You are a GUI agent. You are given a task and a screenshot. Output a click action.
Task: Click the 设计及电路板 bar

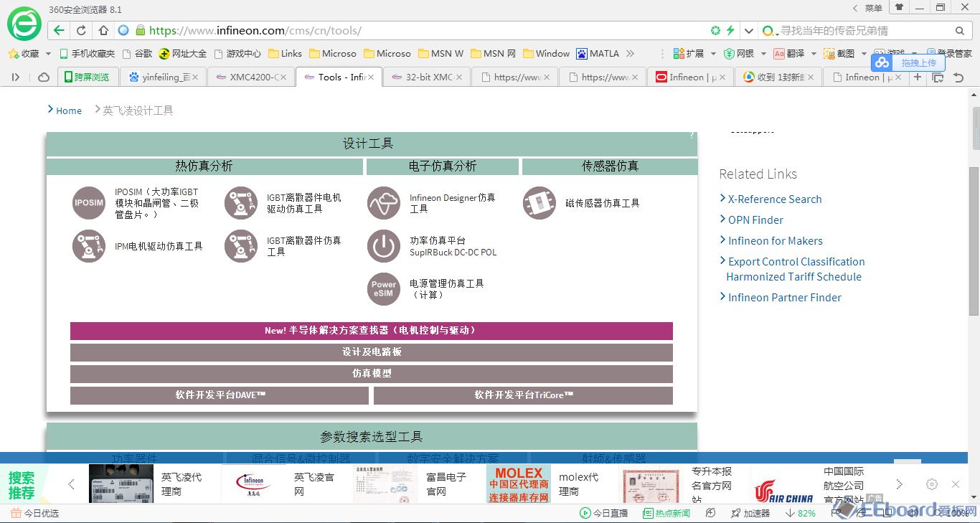[372, 352]
